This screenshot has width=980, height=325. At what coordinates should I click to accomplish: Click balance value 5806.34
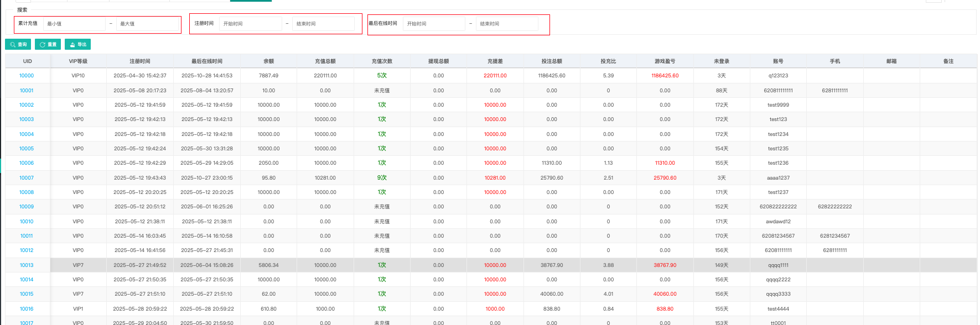point(268,265)
